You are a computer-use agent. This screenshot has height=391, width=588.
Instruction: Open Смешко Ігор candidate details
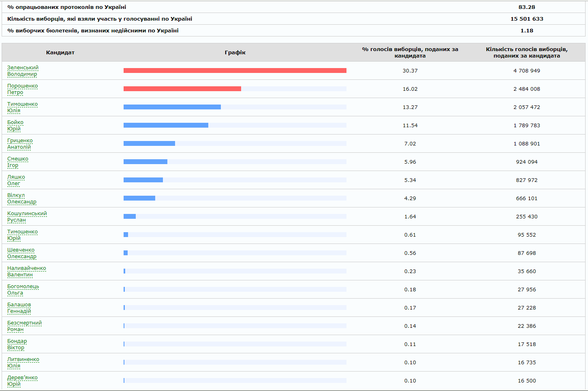(18, 159)
